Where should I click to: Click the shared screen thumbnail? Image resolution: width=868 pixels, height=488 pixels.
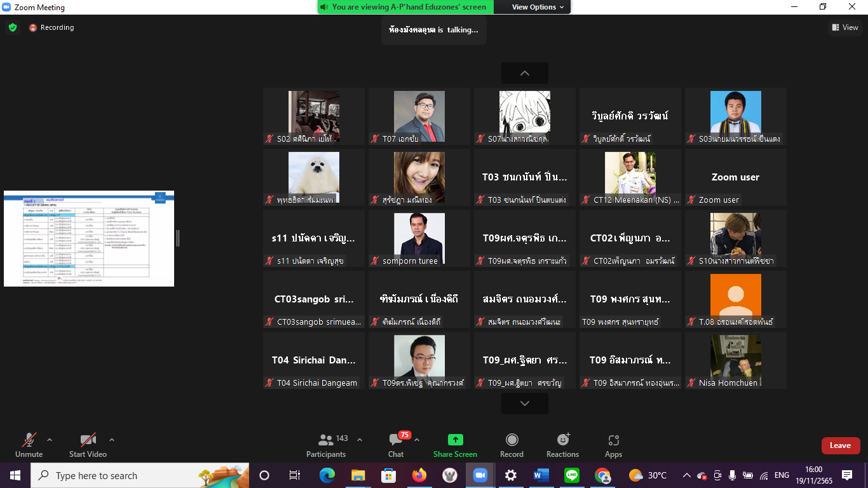(x=89, y=238)
